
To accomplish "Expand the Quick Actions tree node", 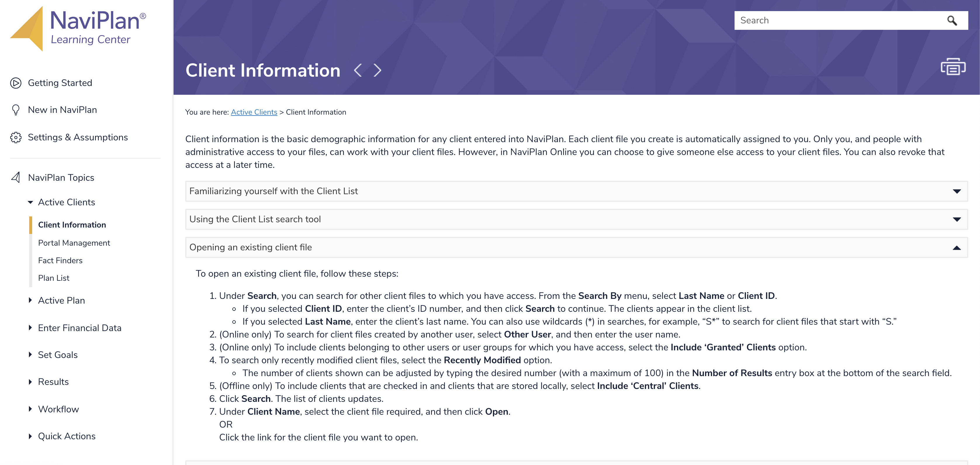I will coord(30,436).
